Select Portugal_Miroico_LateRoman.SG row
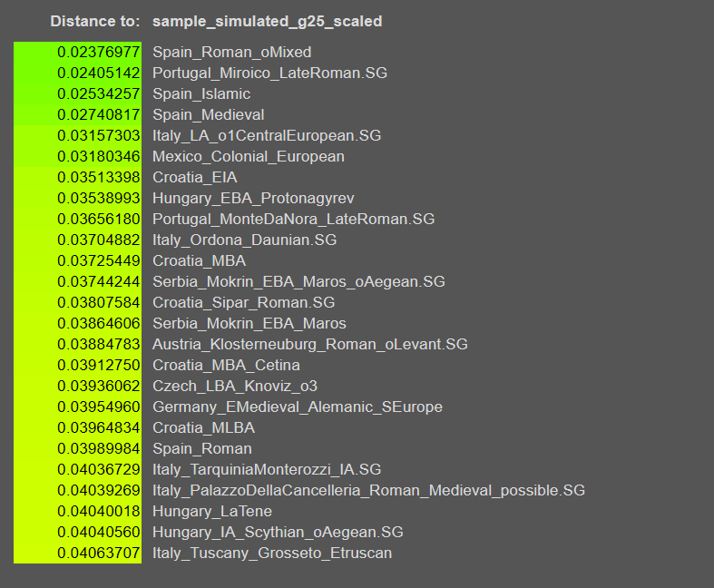 click(269, 73)
